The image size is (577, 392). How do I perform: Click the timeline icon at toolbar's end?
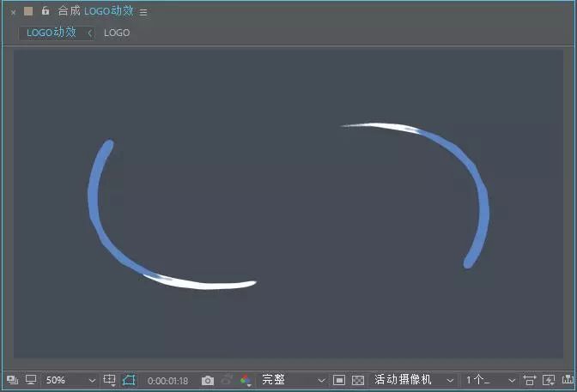(x=568, y=379)
